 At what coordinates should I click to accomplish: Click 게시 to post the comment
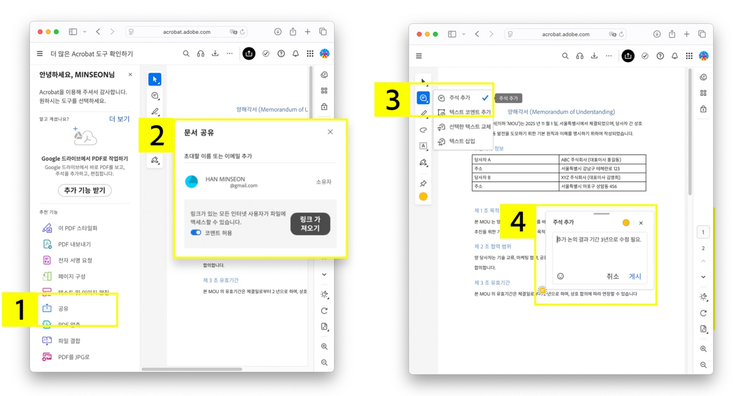click(x=635, y=276)
